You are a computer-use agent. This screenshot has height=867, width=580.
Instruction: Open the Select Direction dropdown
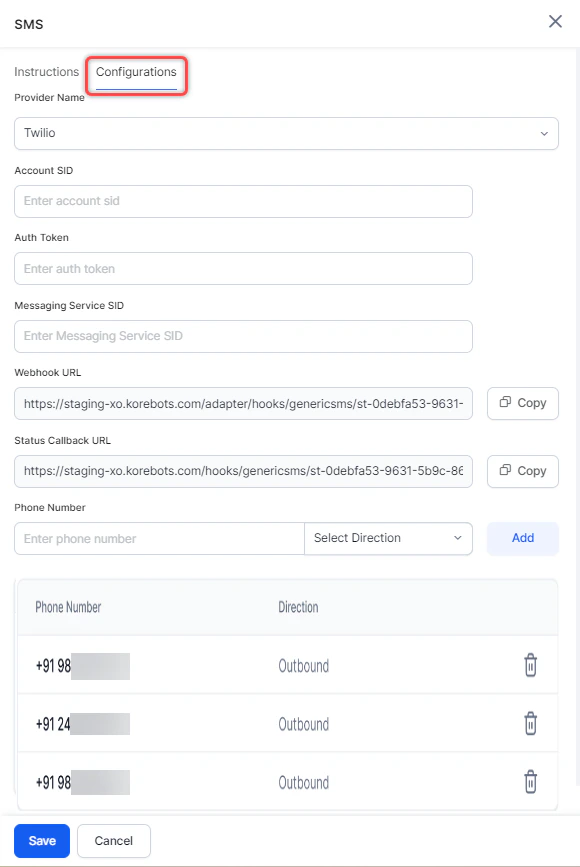(x=388, y=538)
